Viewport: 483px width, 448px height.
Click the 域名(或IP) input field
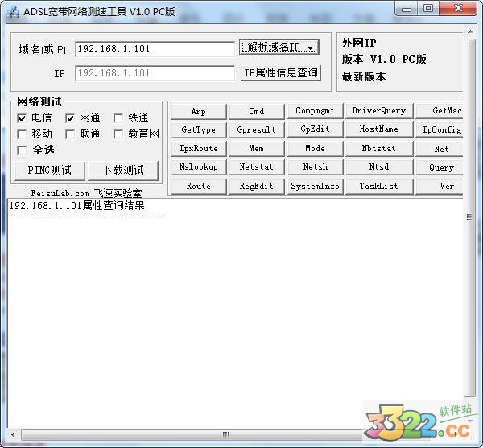click(155, 49)
